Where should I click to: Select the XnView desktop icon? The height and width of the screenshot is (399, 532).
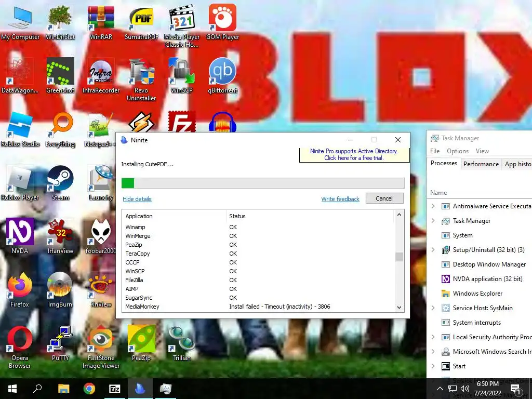(101, 290)
